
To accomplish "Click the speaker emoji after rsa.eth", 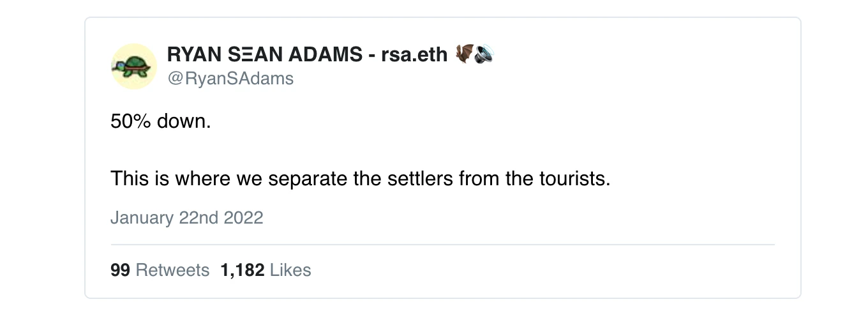I will 484,55.
